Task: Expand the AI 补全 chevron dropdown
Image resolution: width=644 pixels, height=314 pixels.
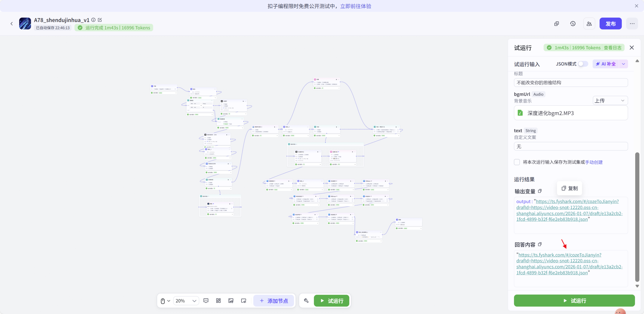Action: [x=623, y=64]
